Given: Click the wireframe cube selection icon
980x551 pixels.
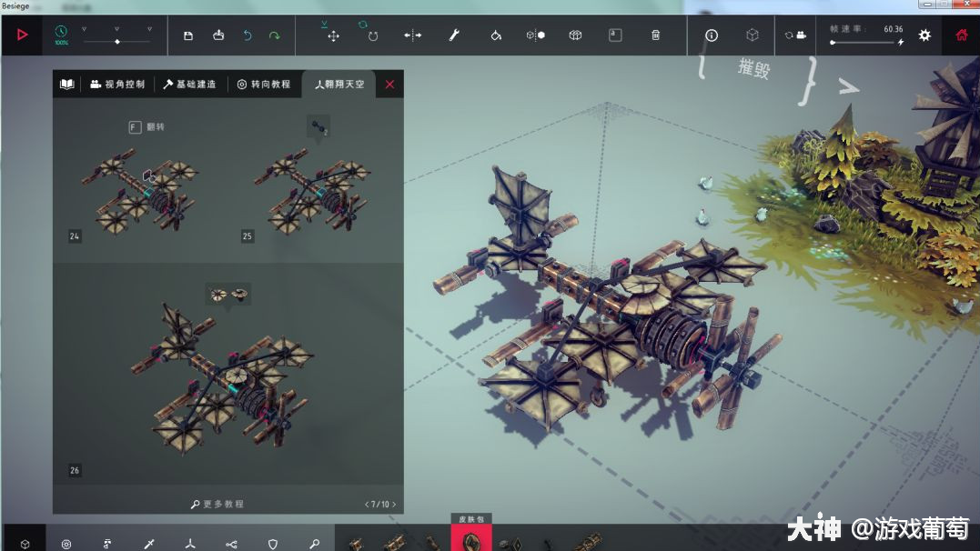Looking at the screenshot, I should pyautogui.click(x=576, y=35).
